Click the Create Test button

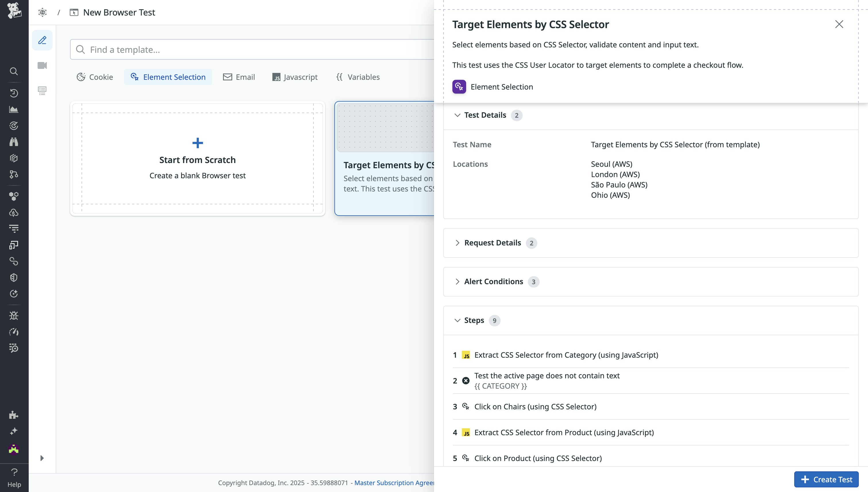[x=826, y=479]
